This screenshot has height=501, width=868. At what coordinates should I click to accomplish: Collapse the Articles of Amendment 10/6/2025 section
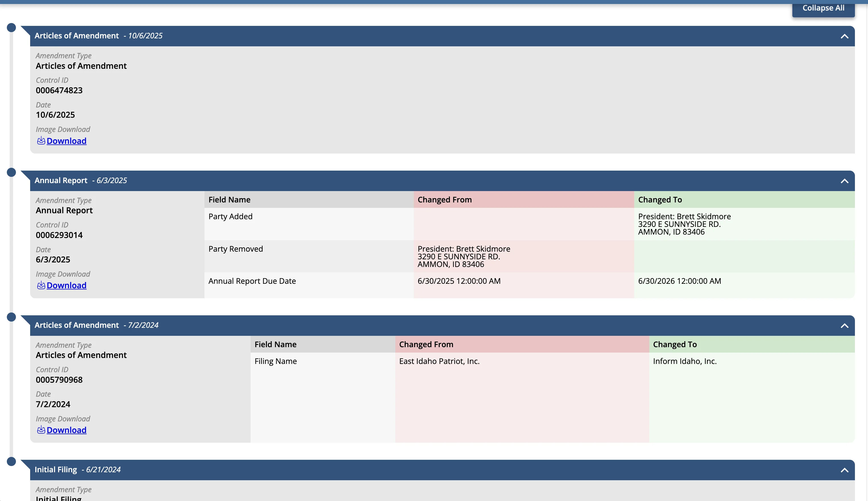[844, 36]
